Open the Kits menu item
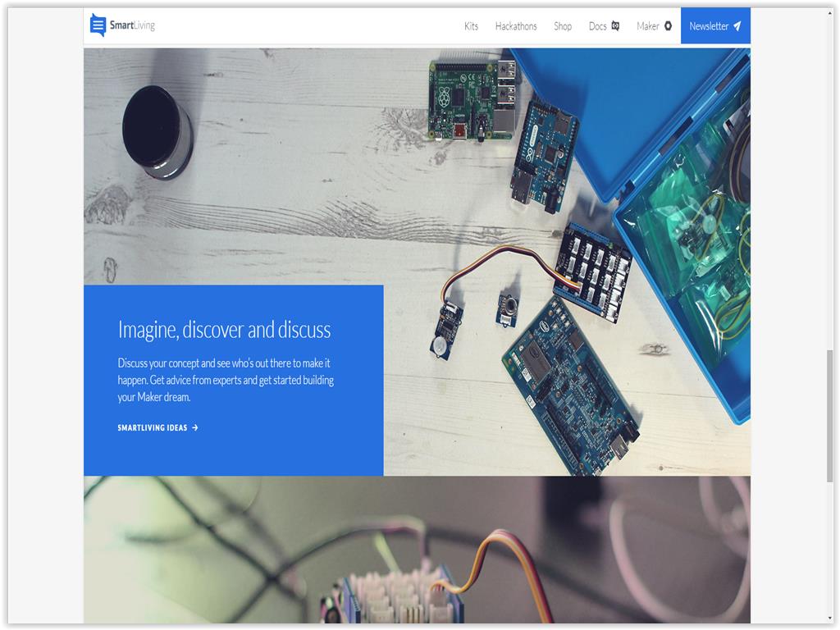This screenshot has width=840, height=630. click(471, 26)
